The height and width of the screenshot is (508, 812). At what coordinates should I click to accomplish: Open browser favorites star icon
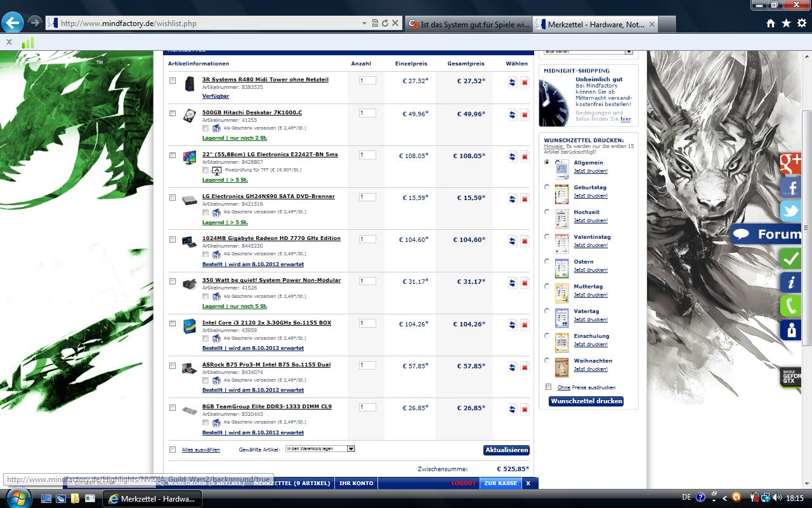[786, 23]
